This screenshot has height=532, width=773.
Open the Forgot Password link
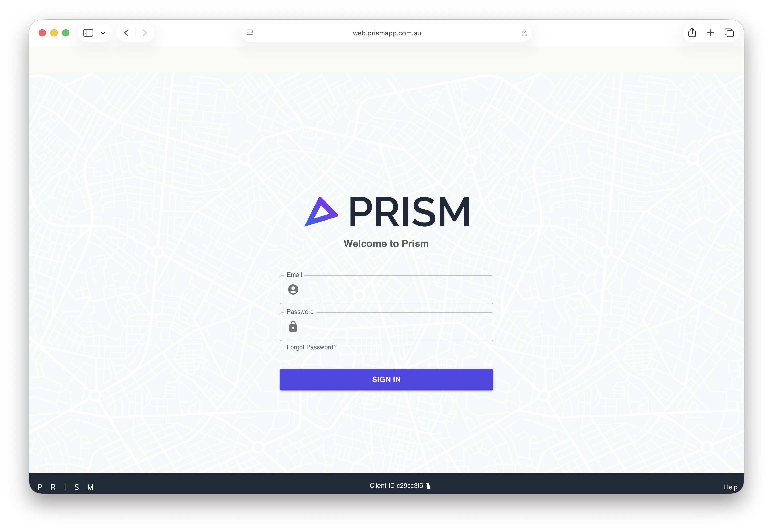(311, 347)
